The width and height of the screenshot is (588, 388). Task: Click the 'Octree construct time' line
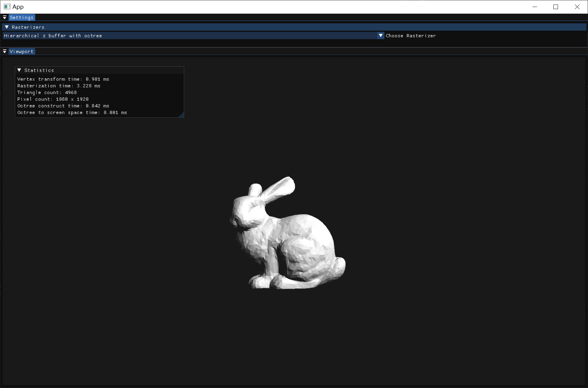point(63,106)
